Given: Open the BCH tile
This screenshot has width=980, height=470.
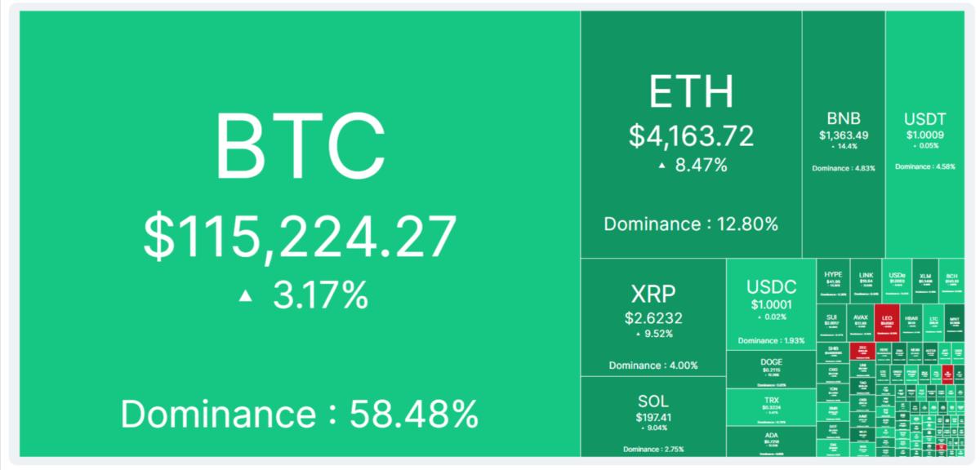Looking at the screenshot, I should [952, 282].
